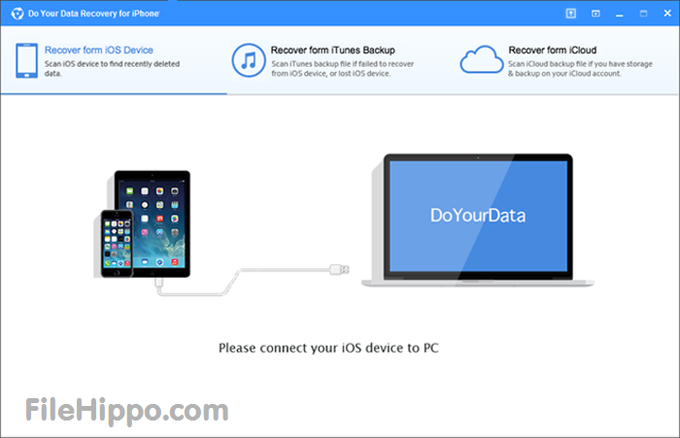Screen dimensions: 680x438
Task: Switch to Recover form iCloud tab
Action: pyautogui.click(x=566, y=60)
